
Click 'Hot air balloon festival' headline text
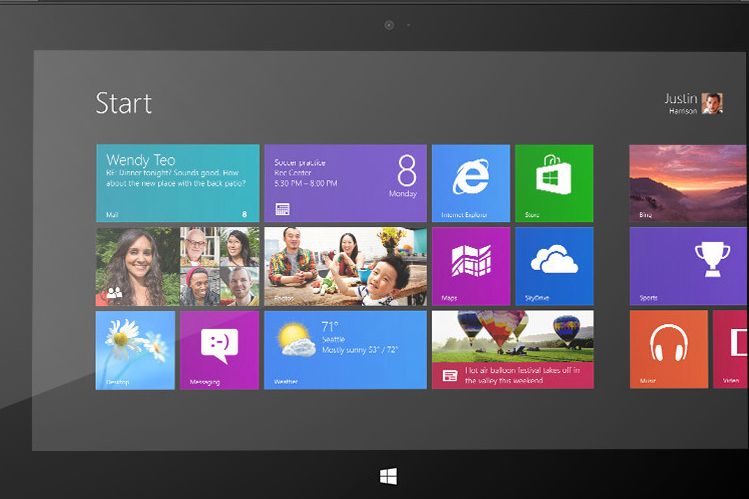click(523, 375)
